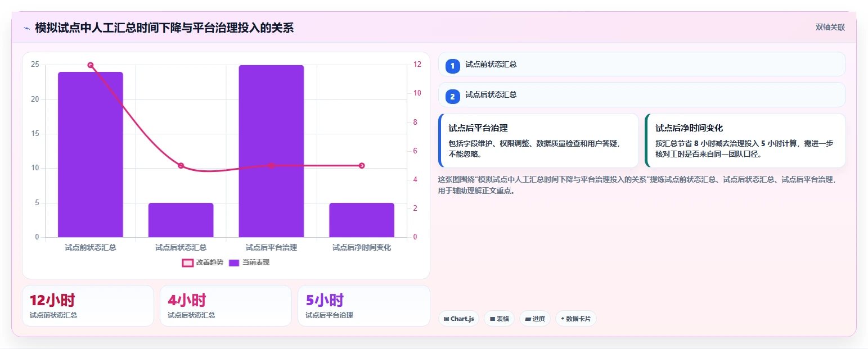Click the 试点后平台治理 purple bar
The width and height of the screenshot is (868, 349).
coord(271,151)
